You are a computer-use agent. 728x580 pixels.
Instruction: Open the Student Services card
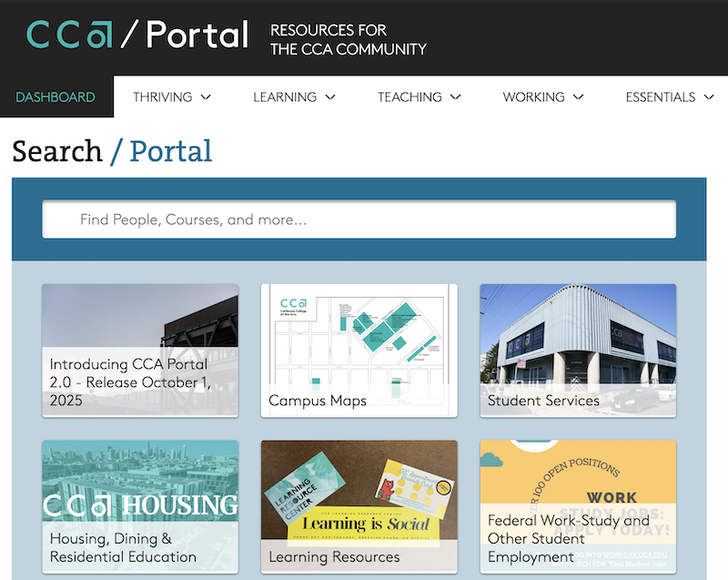point(578,351)
